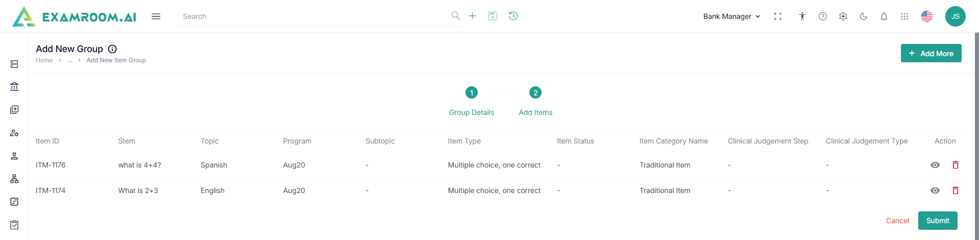Toggle dark mode moon icon

coord(864,16)
